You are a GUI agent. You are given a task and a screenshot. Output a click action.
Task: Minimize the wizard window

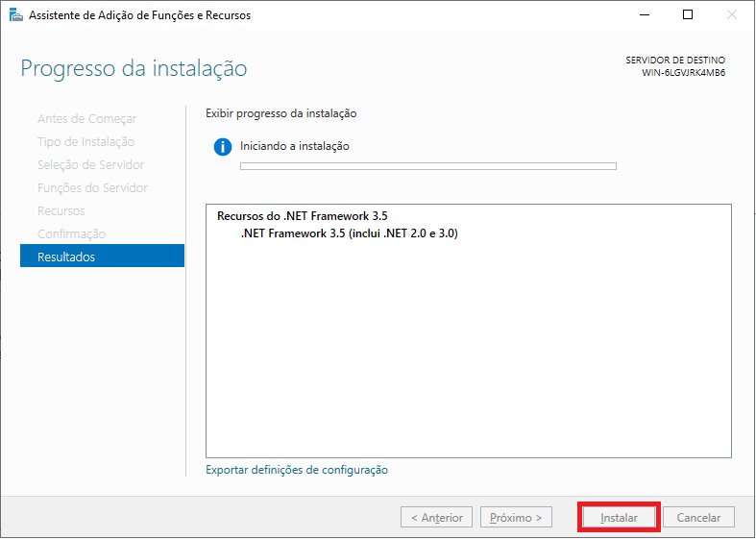[645, 15]
